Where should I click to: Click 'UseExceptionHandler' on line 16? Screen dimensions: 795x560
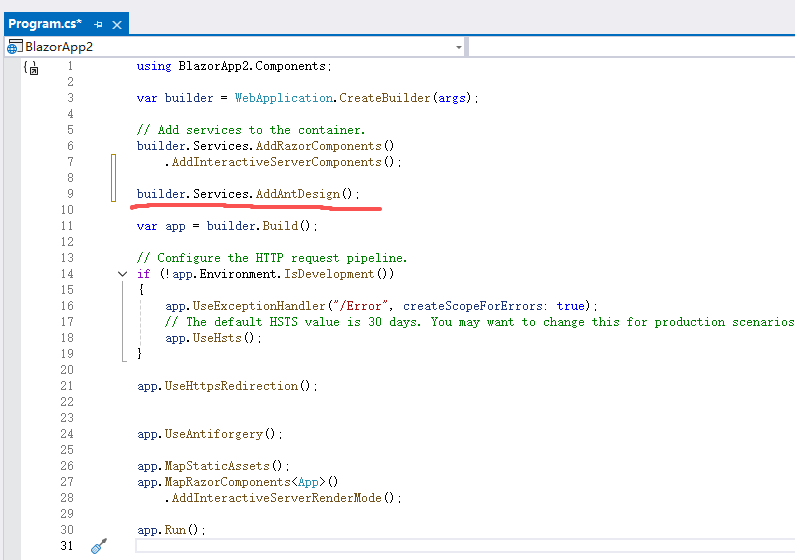[259, 306]
